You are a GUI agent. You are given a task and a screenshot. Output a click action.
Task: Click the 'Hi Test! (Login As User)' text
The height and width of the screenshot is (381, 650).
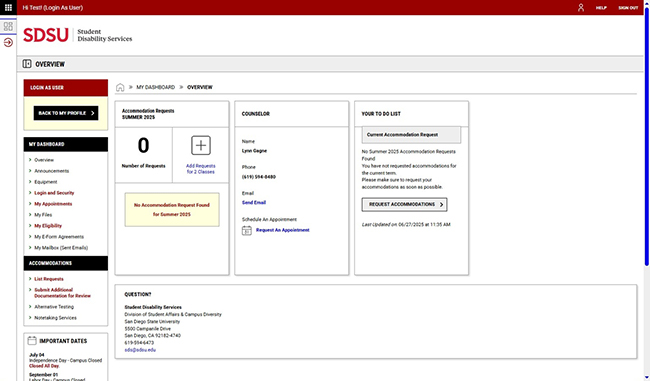(x=52, y=7)
